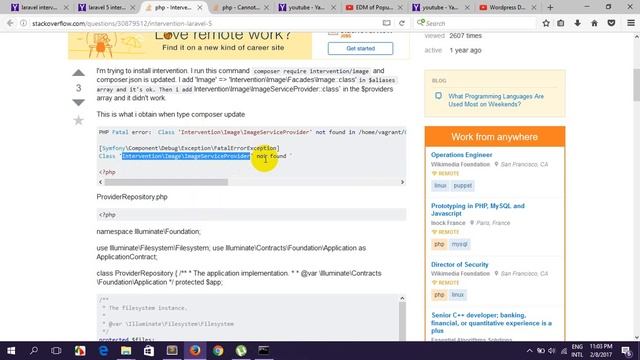Click the code block scroll-left arrow
Viewport: 640px width, 360px height.
coord(100,182)
